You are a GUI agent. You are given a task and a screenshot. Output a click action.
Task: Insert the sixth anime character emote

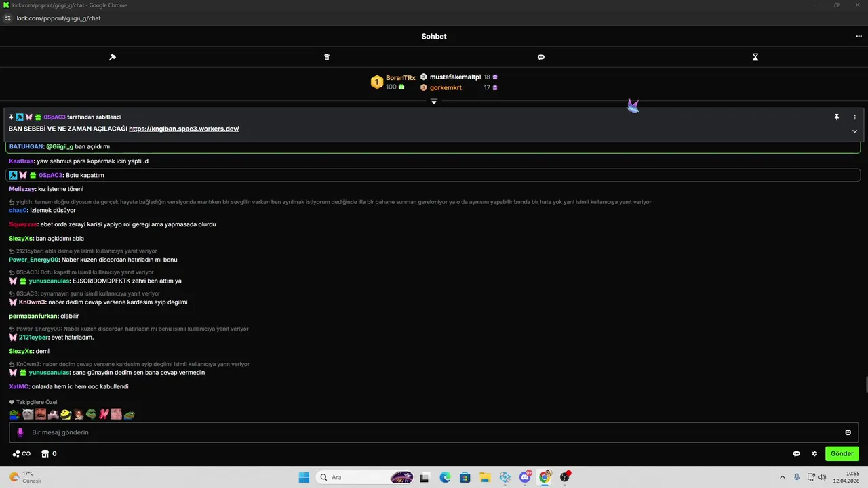point(79,414)
